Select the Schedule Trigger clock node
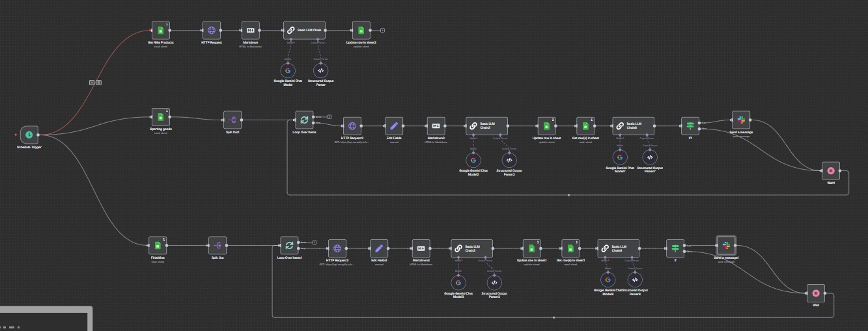Screen dimensions: 868x331 (x=29, y=135)
